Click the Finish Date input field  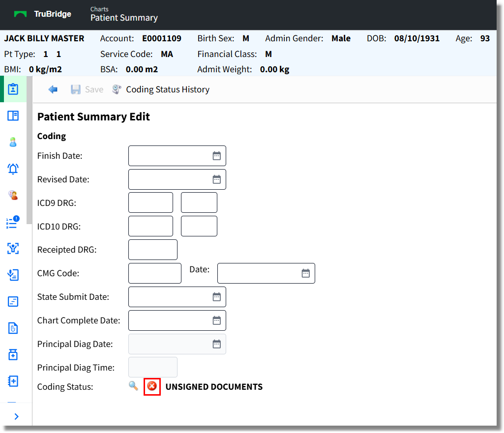coord(177,156)
